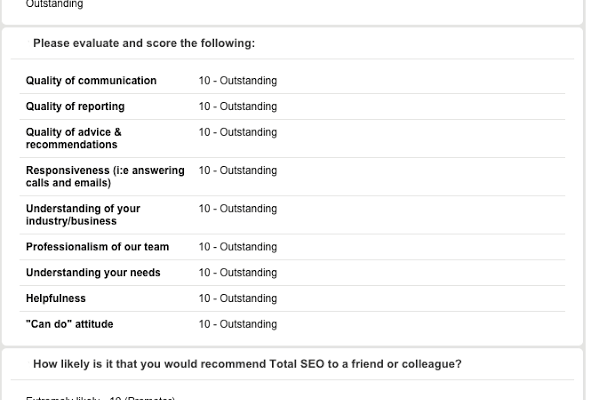Select the Quality of communication label
Viewport: 591px width, 400px height.
point(91,81)
